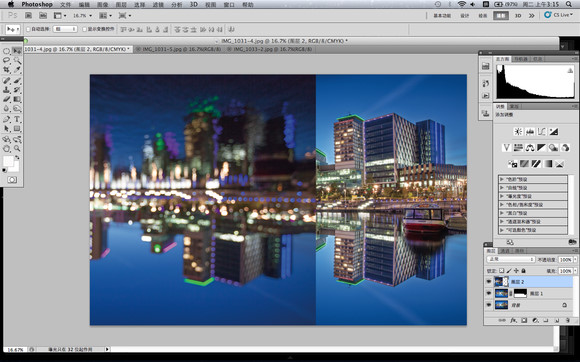Open the 填充 fill slider arrow

(575, 271)
